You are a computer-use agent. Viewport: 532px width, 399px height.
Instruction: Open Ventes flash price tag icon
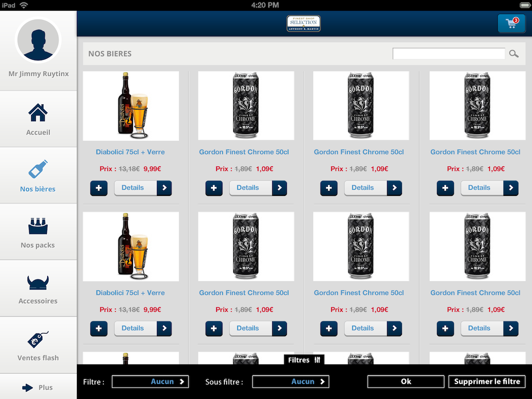pyautogui.click(x=38, y=340)
